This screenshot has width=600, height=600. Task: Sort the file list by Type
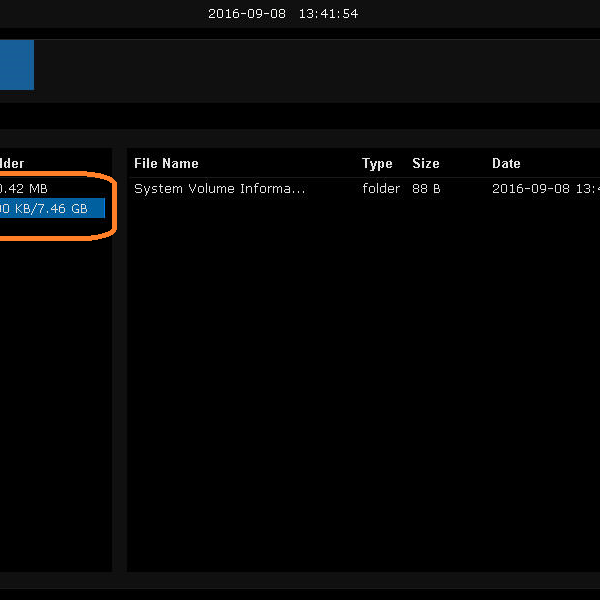[x=377, y=163]
